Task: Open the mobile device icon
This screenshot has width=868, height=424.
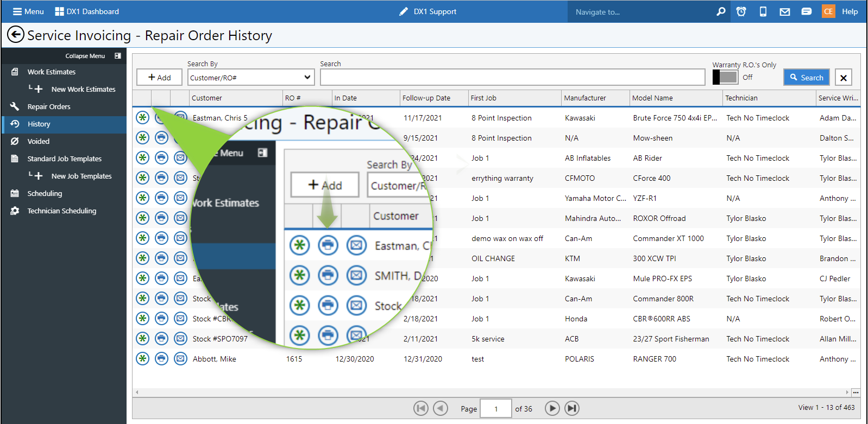Action: (x=763, y=11)
